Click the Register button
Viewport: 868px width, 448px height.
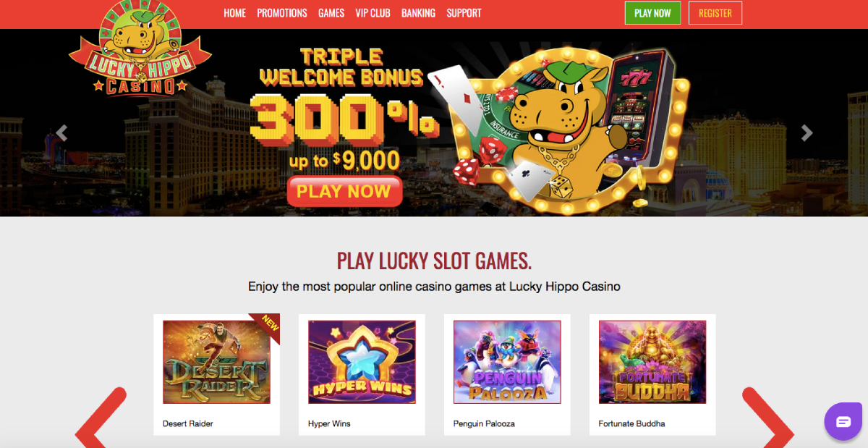tap(715, 13)
